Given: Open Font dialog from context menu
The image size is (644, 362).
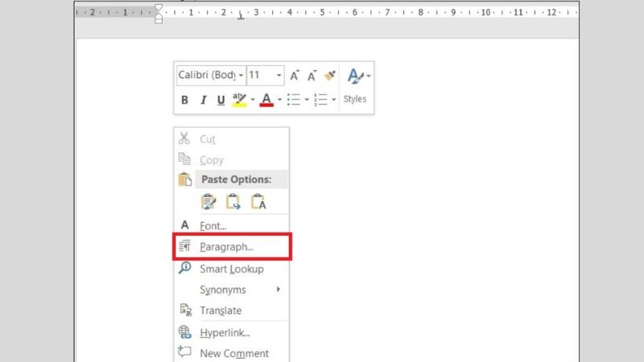Looking at the screenshot, I should pyautogui.click(x=232, y=225).
